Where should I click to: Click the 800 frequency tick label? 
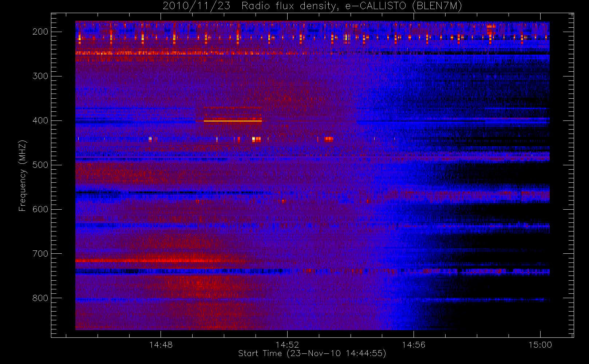[x=40, y=298]
